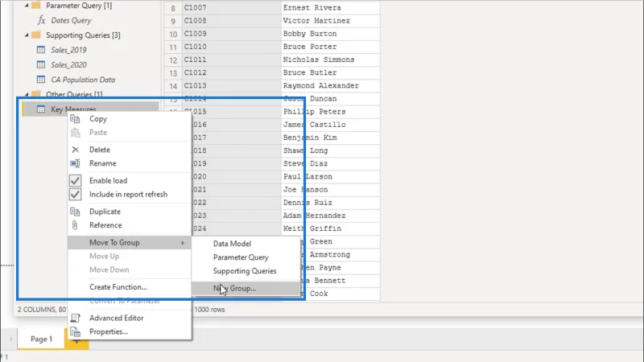This screenshot has width=644, height=362.
Task: Click the Sales_2019 table icon
Action: (x=41, y=50)
